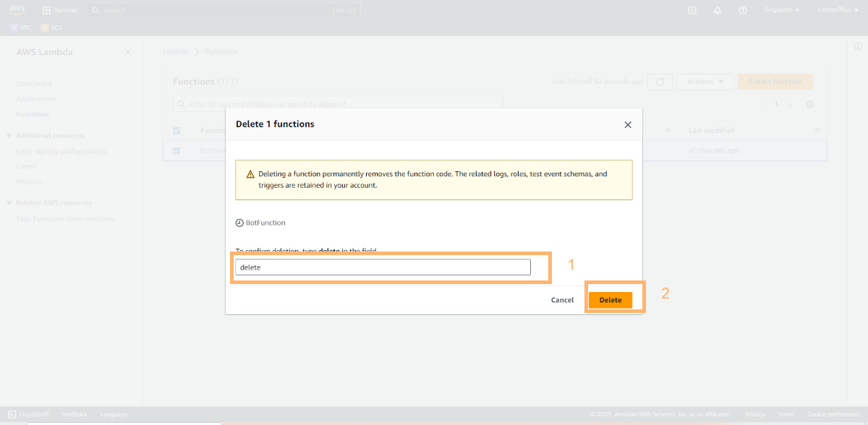Open Replicas in the sidebar
Screen dimensions: 868x425
point(29,181)
